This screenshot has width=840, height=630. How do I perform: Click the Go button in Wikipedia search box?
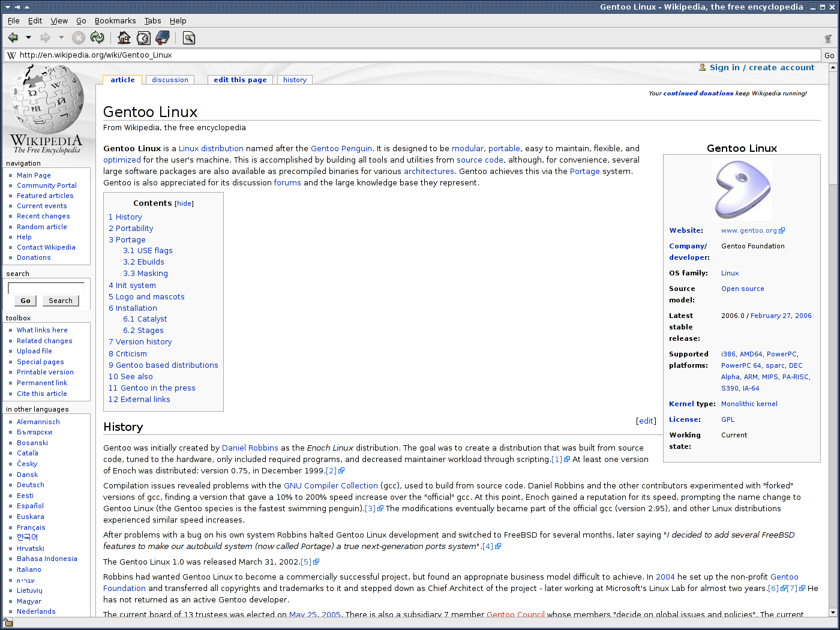click(x=25, y=301)
